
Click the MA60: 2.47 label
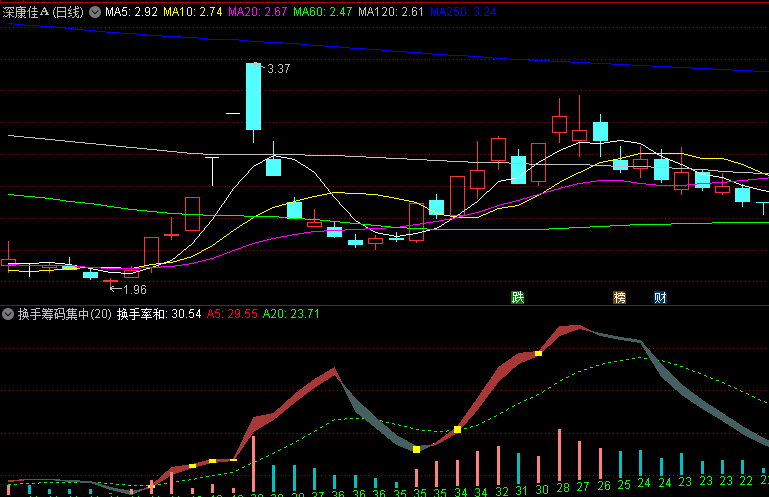[x=322, y=12]
